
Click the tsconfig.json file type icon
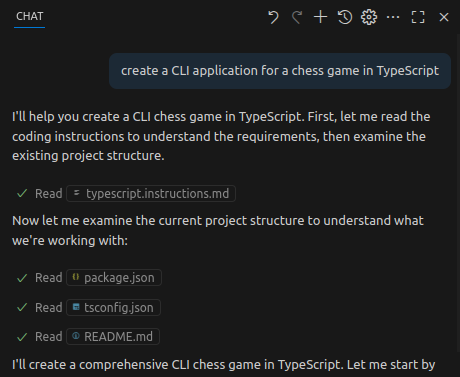76,307
